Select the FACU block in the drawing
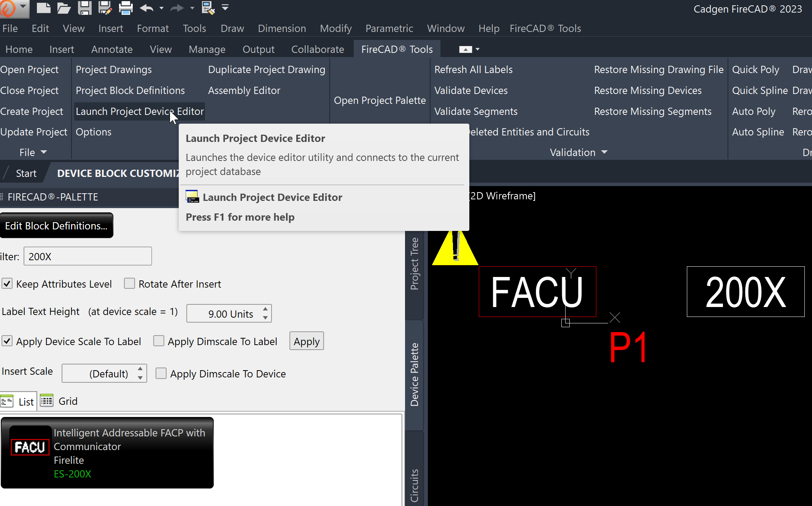812x506 pixels. tap(537, 292)
